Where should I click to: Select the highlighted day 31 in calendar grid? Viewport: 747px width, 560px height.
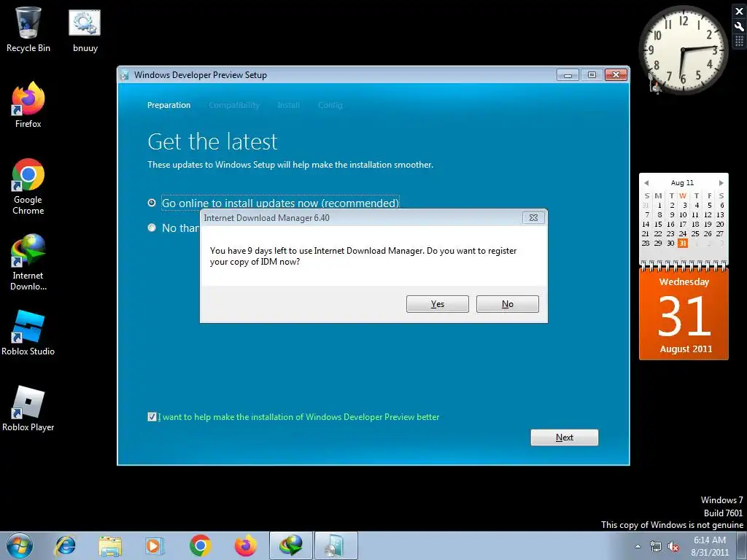[683, 243]
